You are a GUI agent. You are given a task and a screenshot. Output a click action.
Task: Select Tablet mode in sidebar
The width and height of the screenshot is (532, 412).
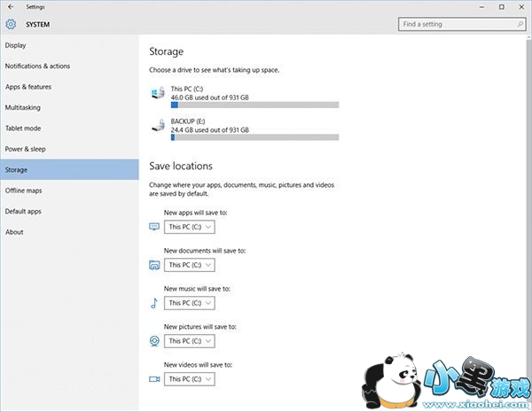69,128
